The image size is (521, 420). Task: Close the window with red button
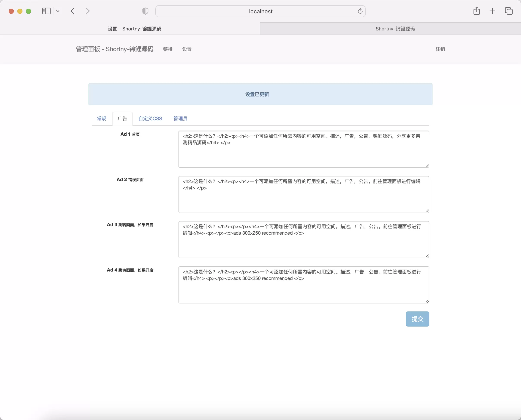11,11
